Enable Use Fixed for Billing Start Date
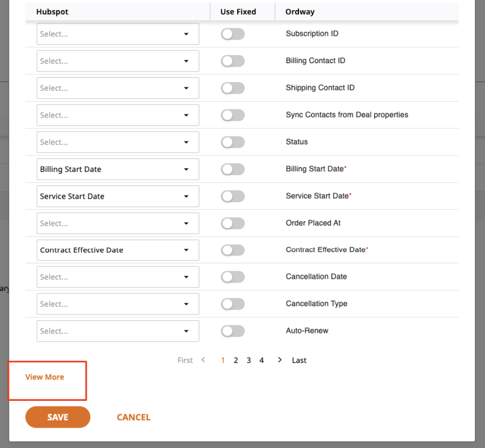485x448 pixels. pos(233,169)
